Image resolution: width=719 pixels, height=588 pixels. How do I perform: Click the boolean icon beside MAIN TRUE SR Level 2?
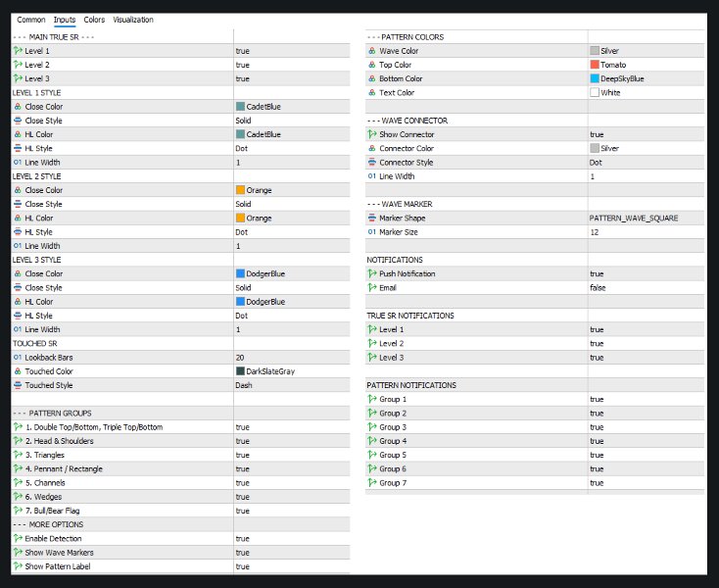pos(18,65)
